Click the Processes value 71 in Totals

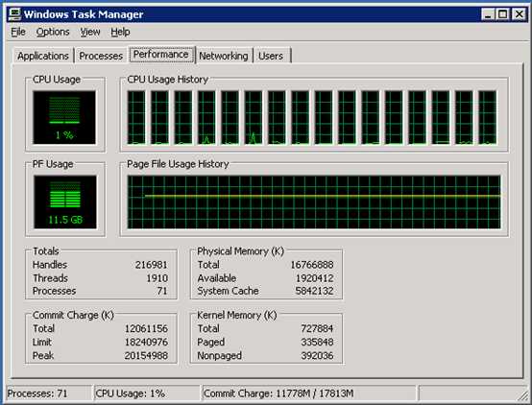tap(162, 291)
